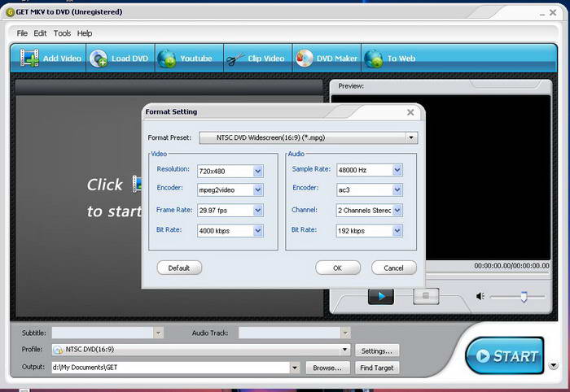Screen dimensions: 570x392
Task: Mute audio using the speaker icon
Action: point(480,297)
